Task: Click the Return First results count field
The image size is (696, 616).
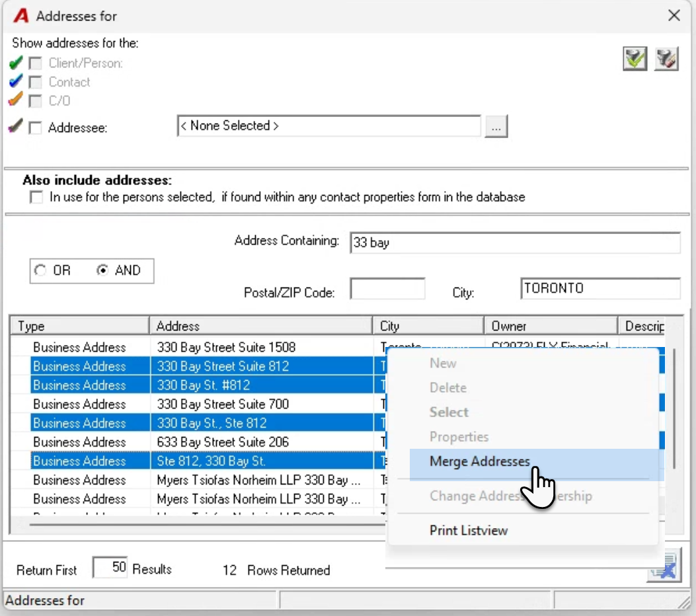Action: [110, 568]
